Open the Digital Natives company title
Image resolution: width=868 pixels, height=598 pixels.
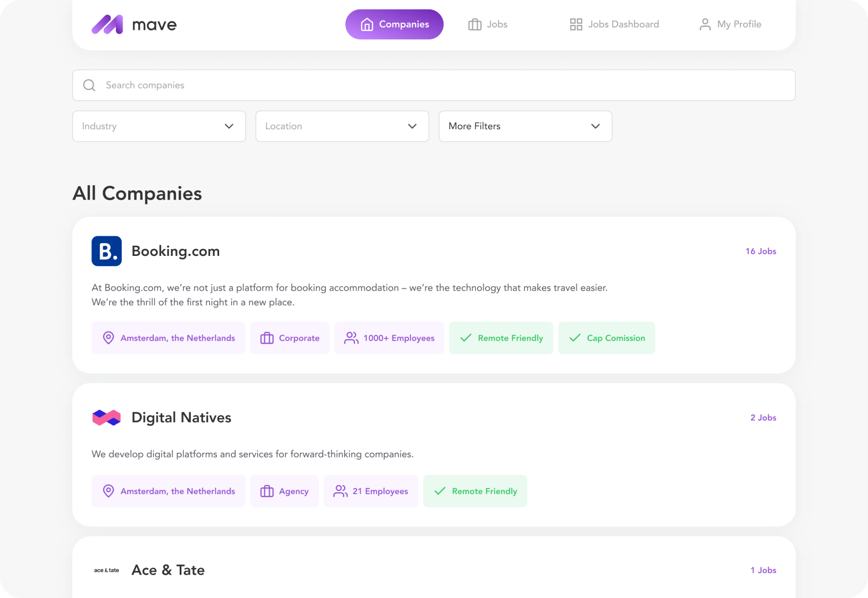pyautogui.click(x=181, y=418)
